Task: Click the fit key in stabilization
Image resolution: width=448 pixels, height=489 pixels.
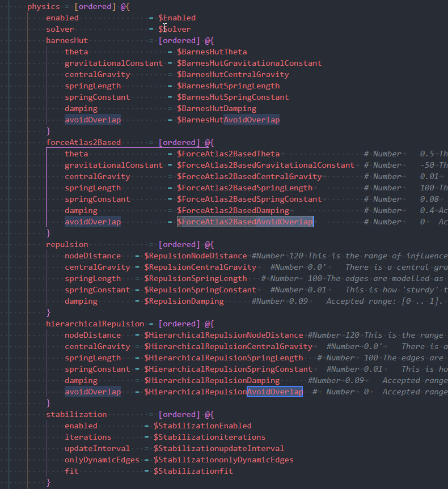Action: [x=71, y=471]
